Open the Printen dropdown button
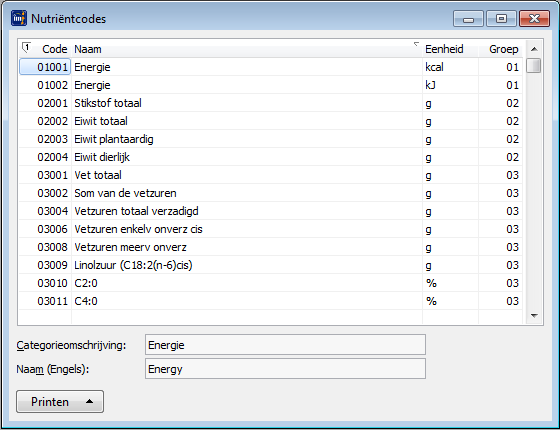Image resolution: width=560 pixels, height=430 pixels. [60, 401]
